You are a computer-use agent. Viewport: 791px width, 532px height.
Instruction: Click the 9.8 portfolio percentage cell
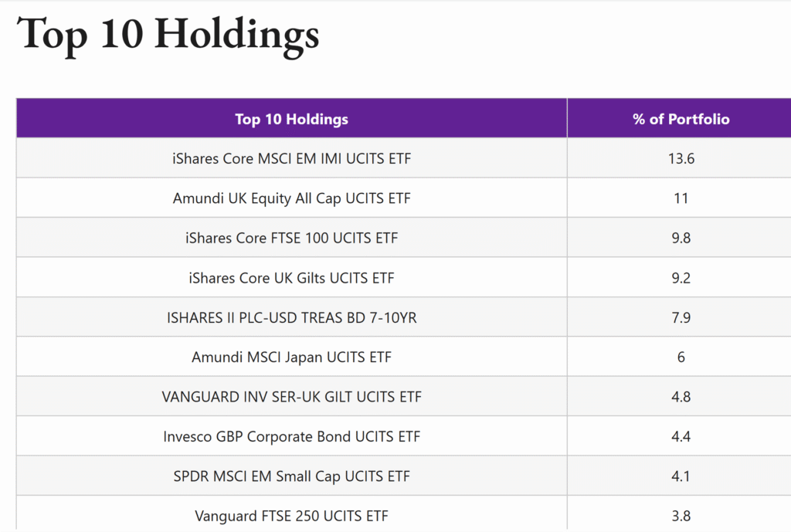coord(681,238)
